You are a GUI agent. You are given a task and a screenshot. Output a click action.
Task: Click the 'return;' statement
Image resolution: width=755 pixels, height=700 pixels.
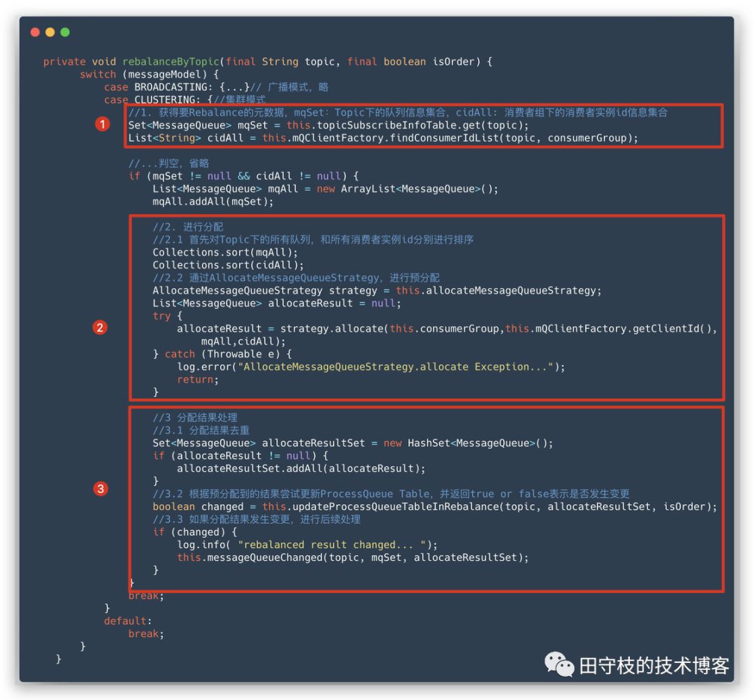198,380
